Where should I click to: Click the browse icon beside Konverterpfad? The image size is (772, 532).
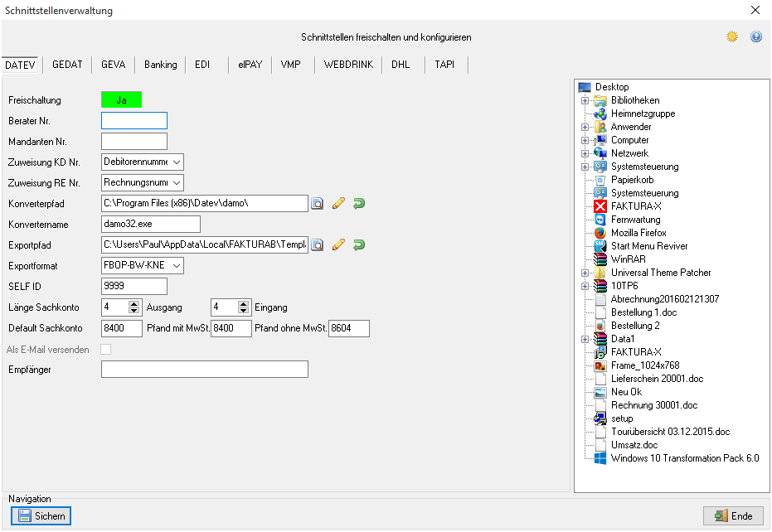pyautogui.click(x=318, y=203)
